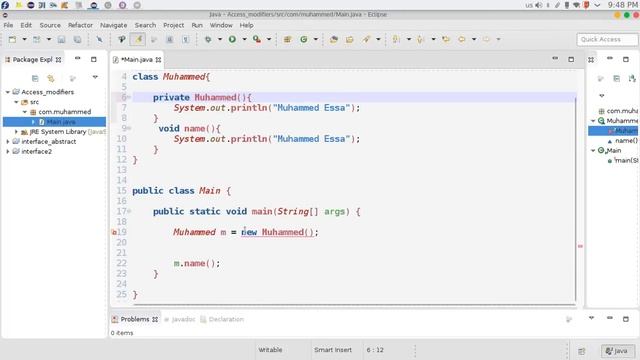Click the Last Edit Location icon
This screenshot has height=360, width=640.
(446, 39)
